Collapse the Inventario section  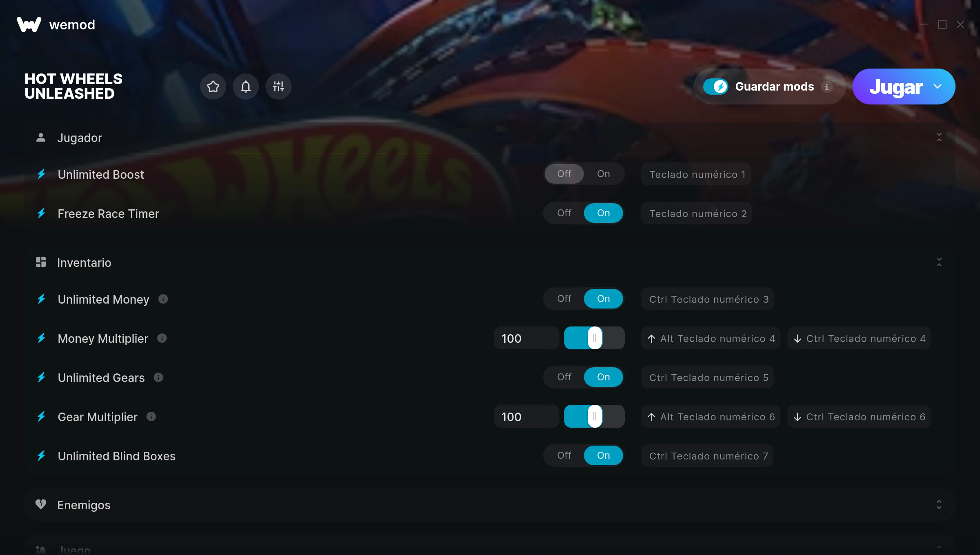click(x=939, y=262)
